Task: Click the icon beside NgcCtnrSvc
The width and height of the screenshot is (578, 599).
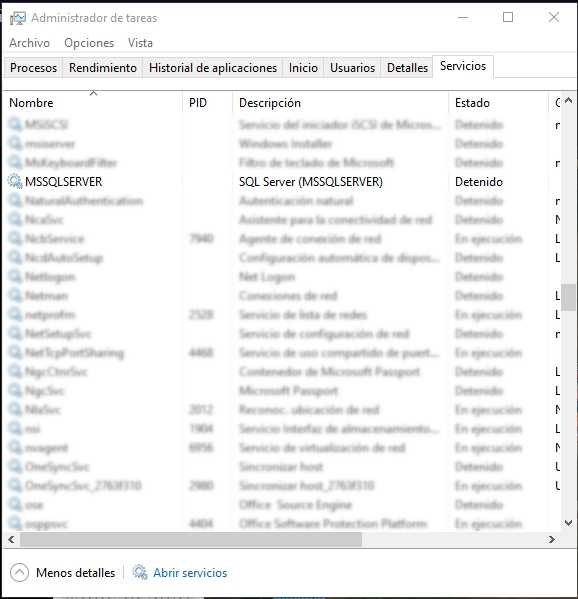Action: [15, 372]
